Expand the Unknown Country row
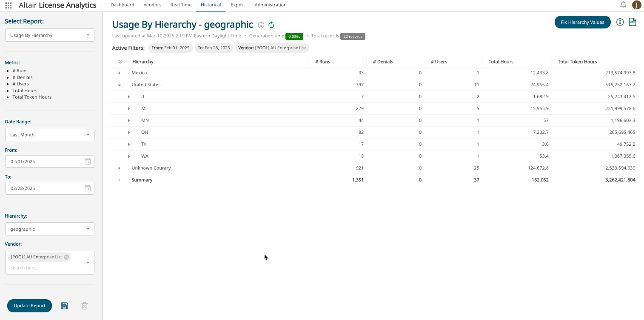This screenshot has width=644, height=320. [x=120, y=168]
